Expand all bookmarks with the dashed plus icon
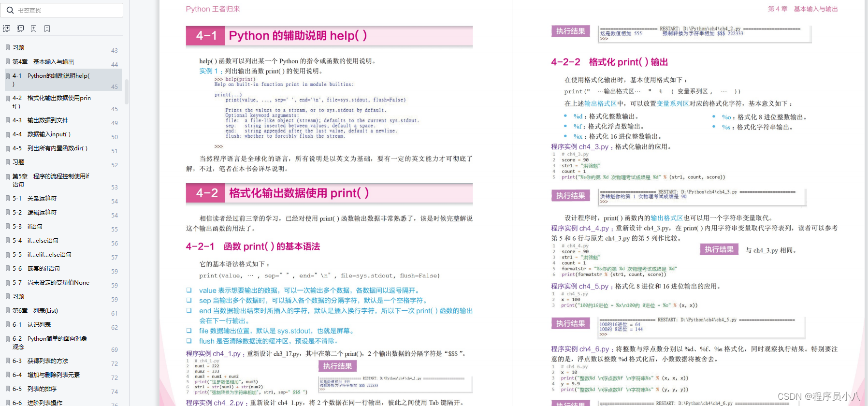 tap(7, 29)
